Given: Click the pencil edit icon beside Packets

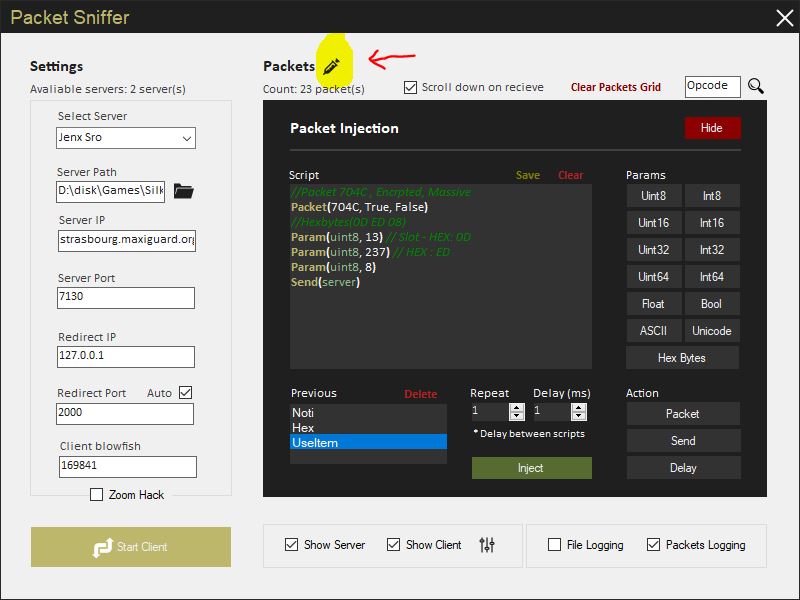Looking at the screenshot, I should 332,66.
